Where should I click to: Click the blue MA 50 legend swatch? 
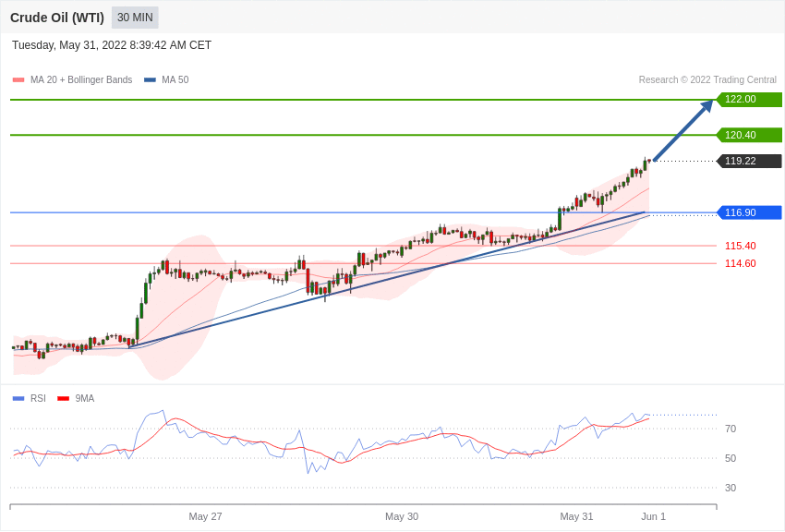150,80
